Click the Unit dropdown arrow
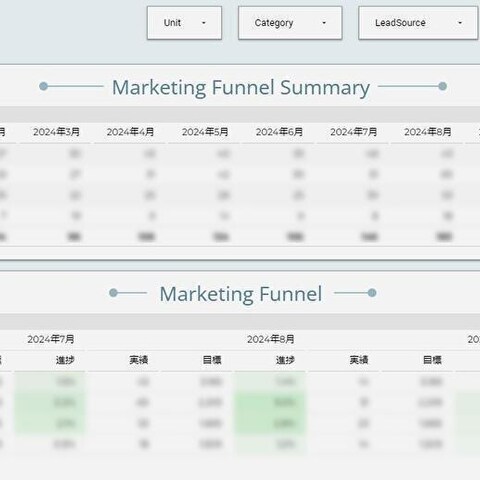Viewport: 480px width, 480px height. 204,23
